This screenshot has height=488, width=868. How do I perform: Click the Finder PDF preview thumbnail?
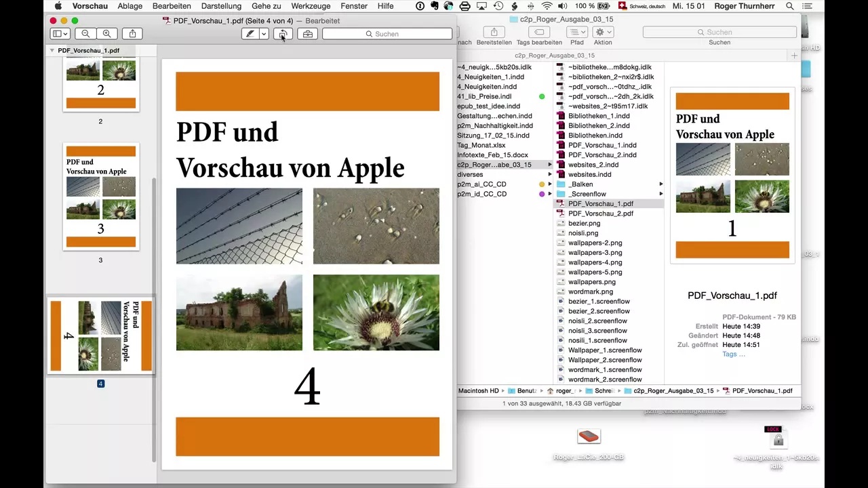(x=732, y=176)
